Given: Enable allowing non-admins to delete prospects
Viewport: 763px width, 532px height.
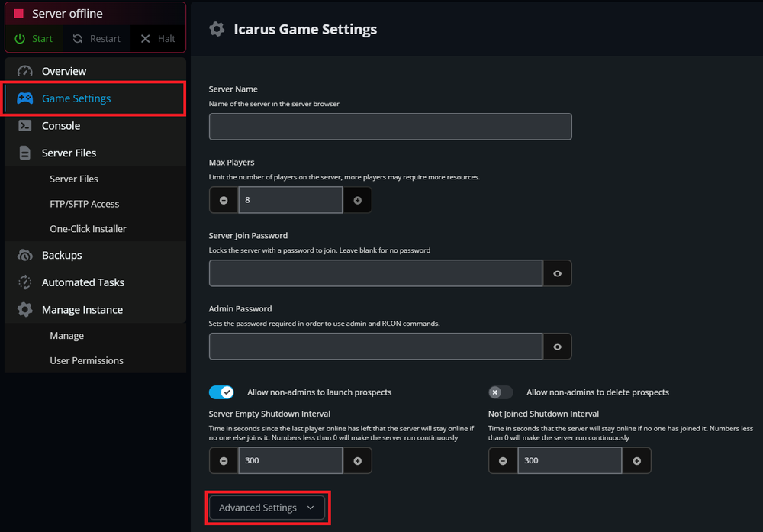Looking at the screenshot, I should [501, 392].
